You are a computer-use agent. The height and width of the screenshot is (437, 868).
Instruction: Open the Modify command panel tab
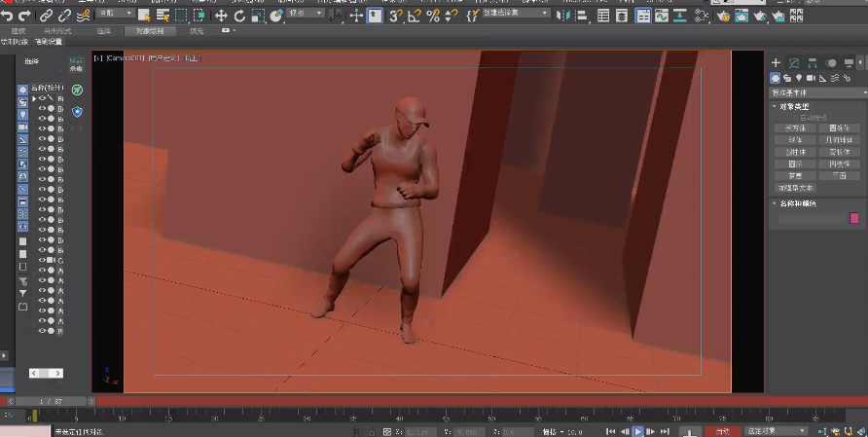(x=794, y=62)
